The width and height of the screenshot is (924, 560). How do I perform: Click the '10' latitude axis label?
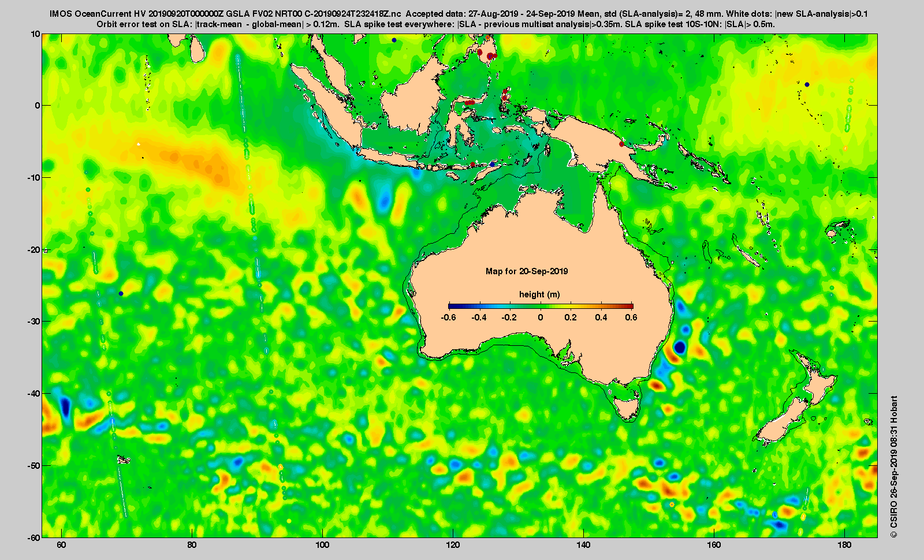click(36, 34)
